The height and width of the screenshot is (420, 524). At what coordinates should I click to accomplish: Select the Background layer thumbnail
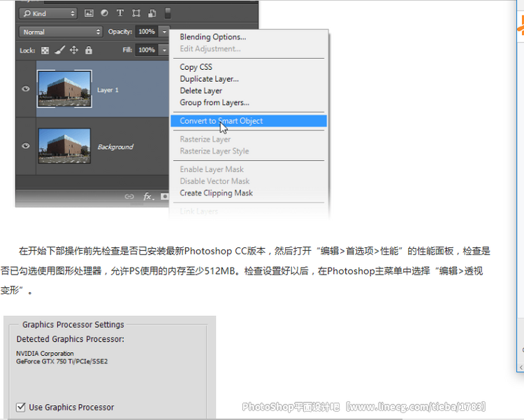(64, 146)
